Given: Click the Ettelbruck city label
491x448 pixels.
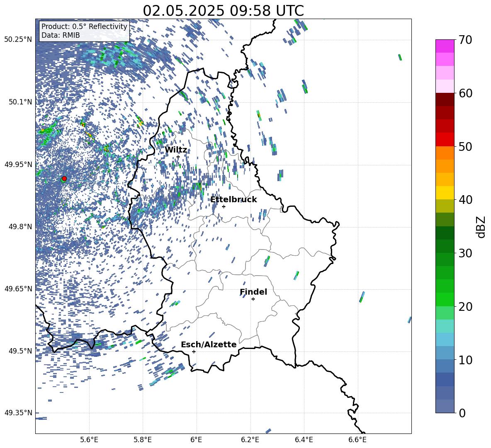Looking at the screenshot, I should pos(233,200).
